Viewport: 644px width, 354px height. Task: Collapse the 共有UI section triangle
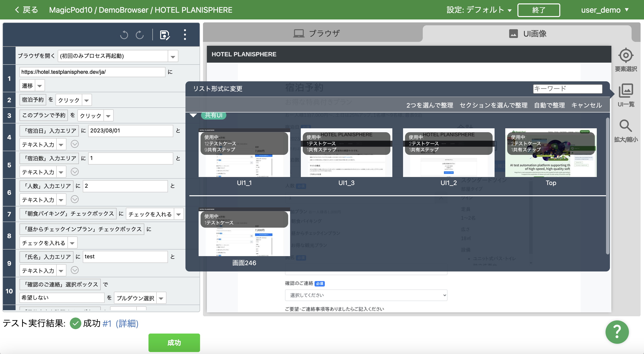point(193,115)
